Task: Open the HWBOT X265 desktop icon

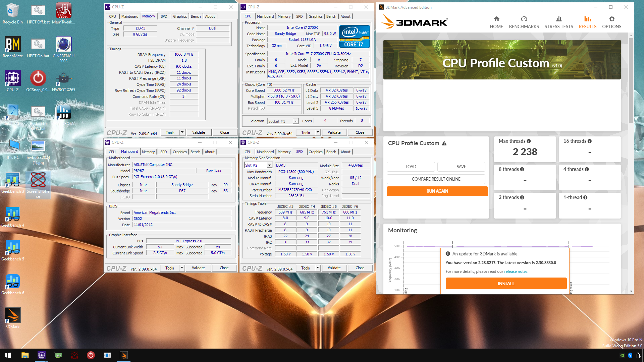Action: [63, 81]
